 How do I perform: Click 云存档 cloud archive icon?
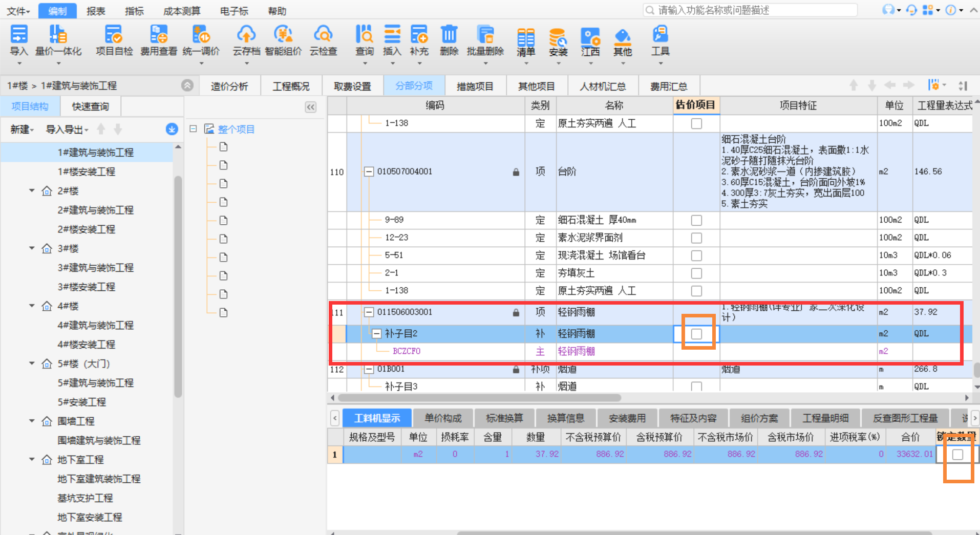[x=246, y=35]
